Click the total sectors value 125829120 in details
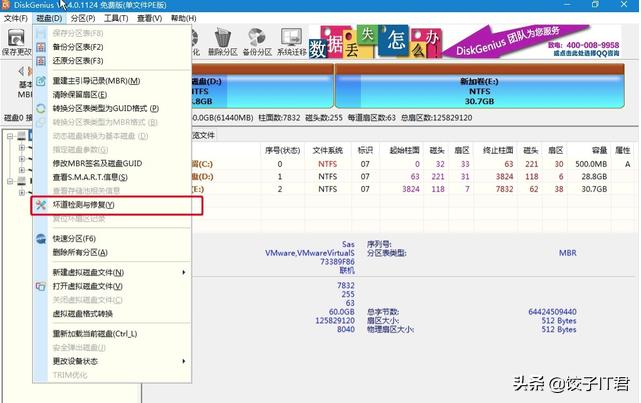Viewport: 641px width, 403px height. [x=335, y=321]
